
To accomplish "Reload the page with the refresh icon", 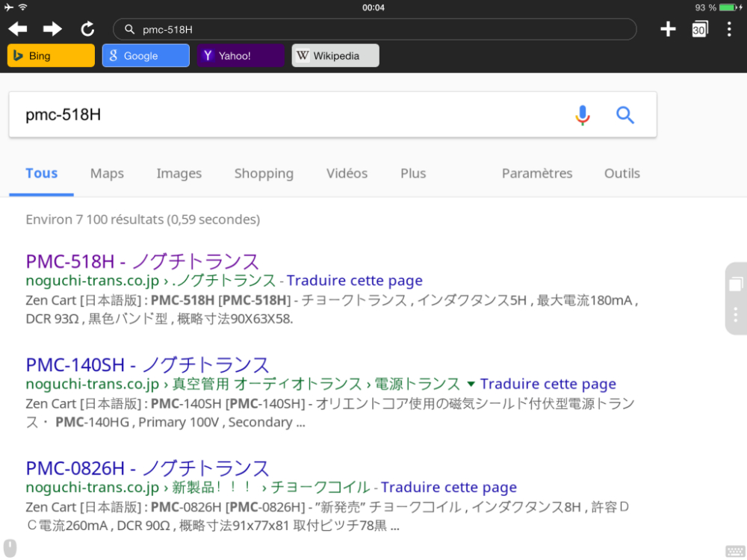I will tap(87, 29).
